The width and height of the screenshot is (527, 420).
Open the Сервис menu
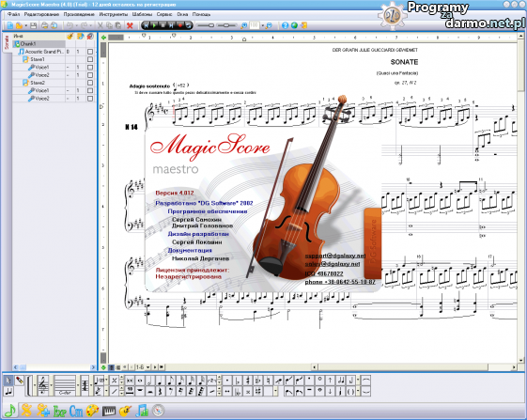pos(164,14)
